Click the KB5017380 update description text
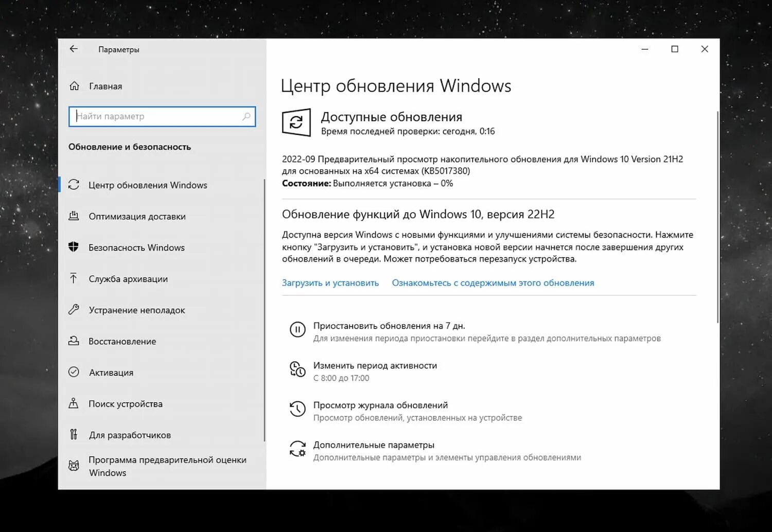This screenshot has width=772, height=532. 482,165
